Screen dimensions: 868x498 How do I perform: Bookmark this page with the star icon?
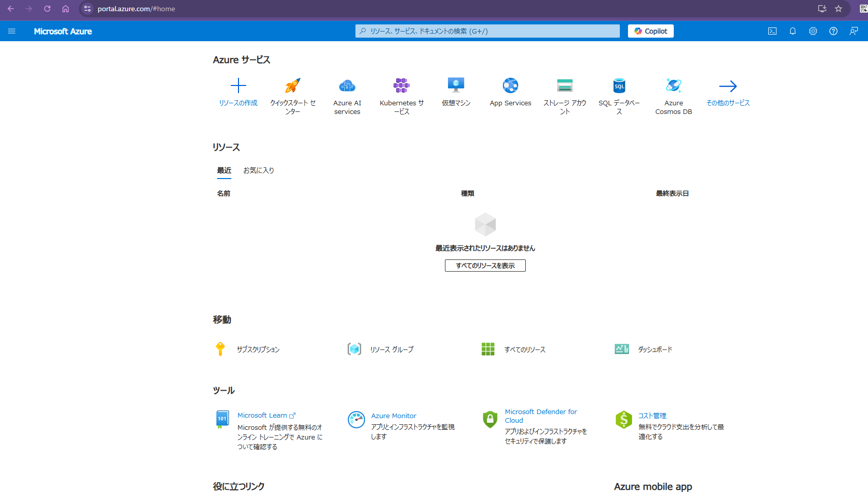point(839,9)
